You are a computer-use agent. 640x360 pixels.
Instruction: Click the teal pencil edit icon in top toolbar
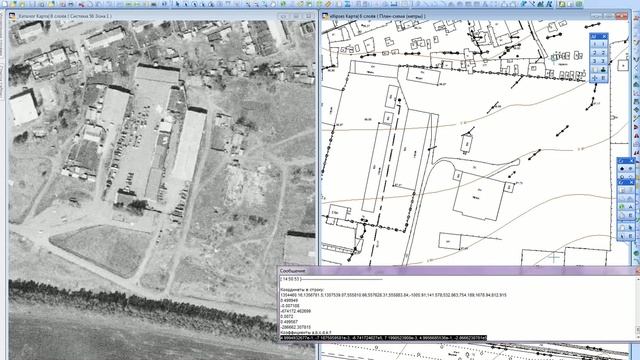[523, 4]
